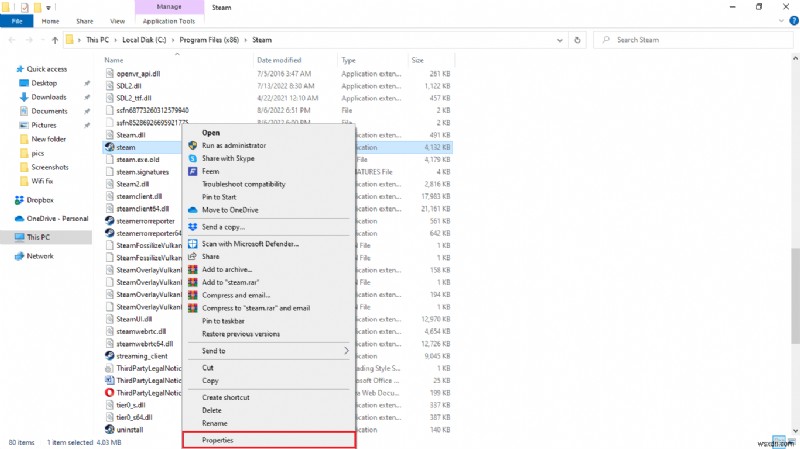Click the Opera icon of ThirdPartyLegalNotices web document
Screen dimensions: 800x449
[109, 393]
